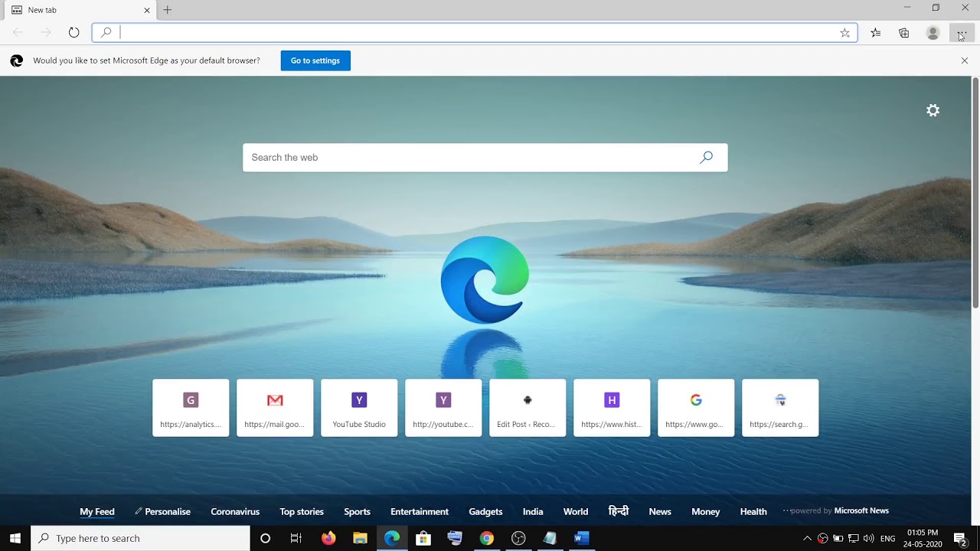Select the Sports news tab
Viewport: 980px width, 551px height.
click(357, 511)
